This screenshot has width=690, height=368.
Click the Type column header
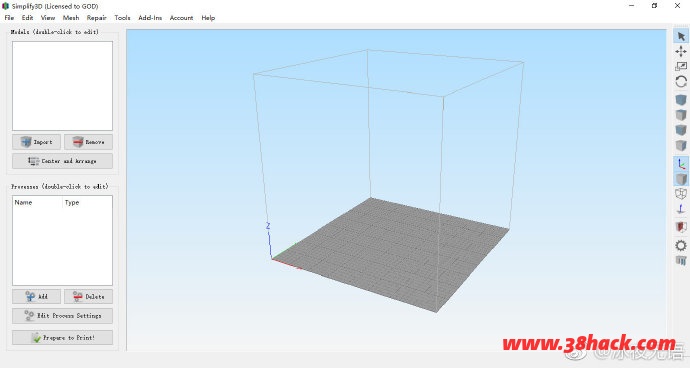[72, 202]
